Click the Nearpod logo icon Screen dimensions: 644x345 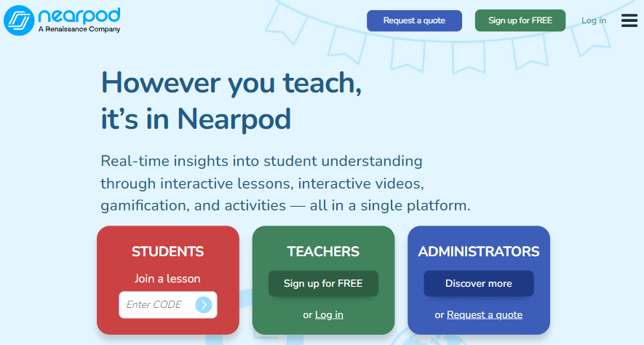(x=19, y=20)
